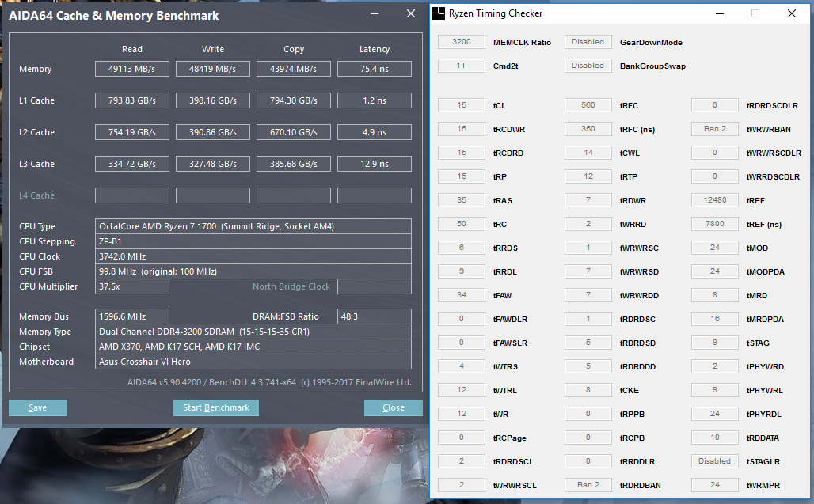This screenshot has height=504, width=814.
Task: Click the tREF (ns) value 7800
Action: point(715,224)
